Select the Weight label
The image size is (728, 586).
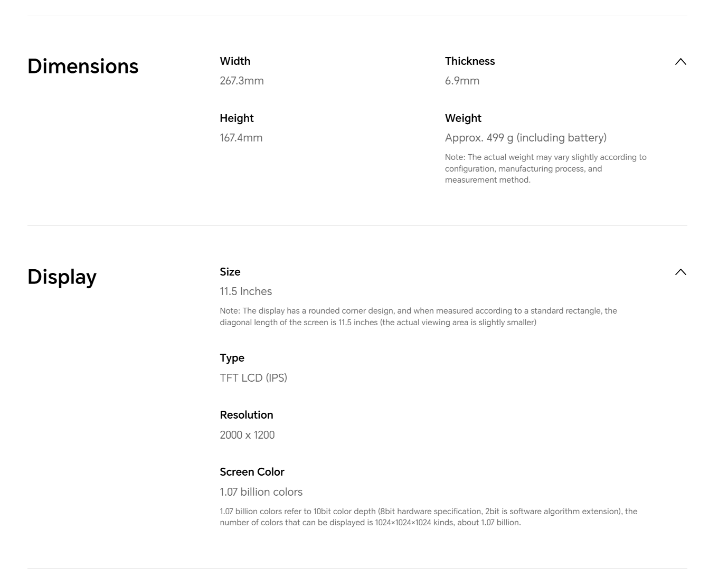pos(463,118)
